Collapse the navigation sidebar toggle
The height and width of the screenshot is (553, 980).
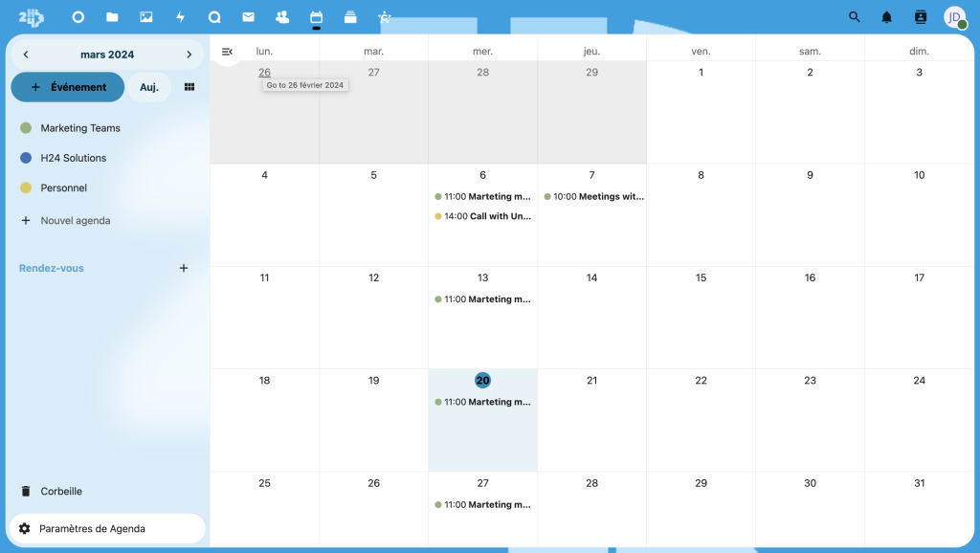227,52
